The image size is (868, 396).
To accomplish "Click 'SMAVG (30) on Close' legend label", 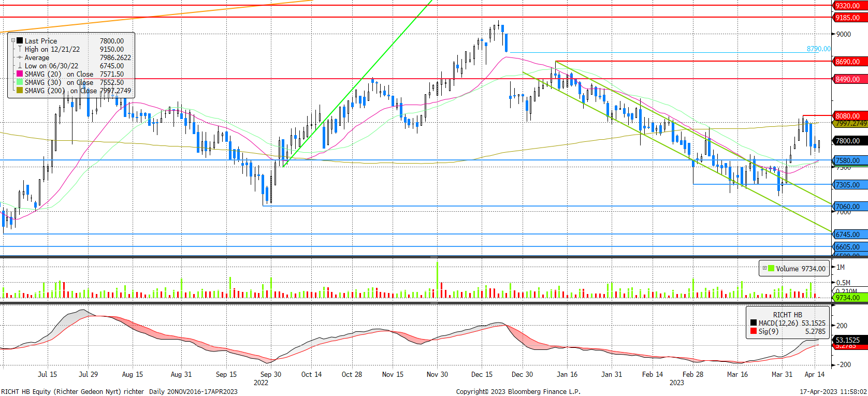I will tap(59, 82).
